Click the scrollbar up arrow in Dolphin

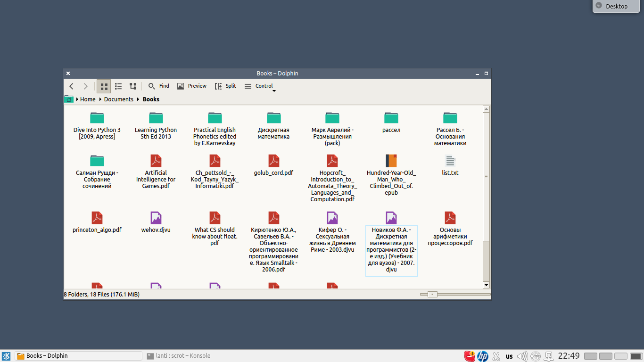coord(487,109)
